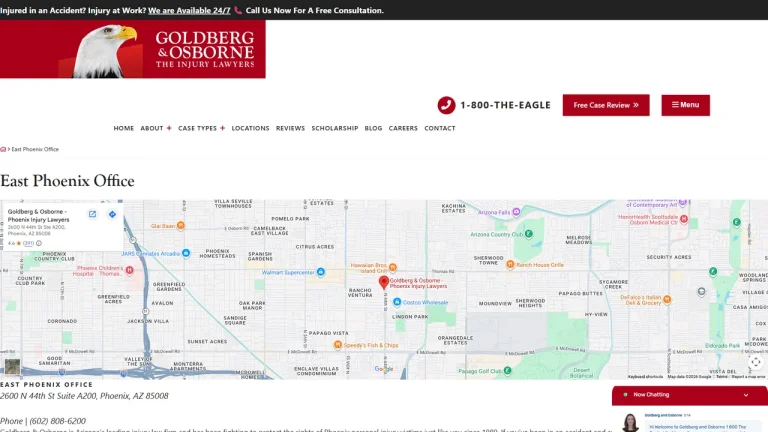Click the Now Chatting header bar
This screenshot has width=768, height=432.
(690, 395)
